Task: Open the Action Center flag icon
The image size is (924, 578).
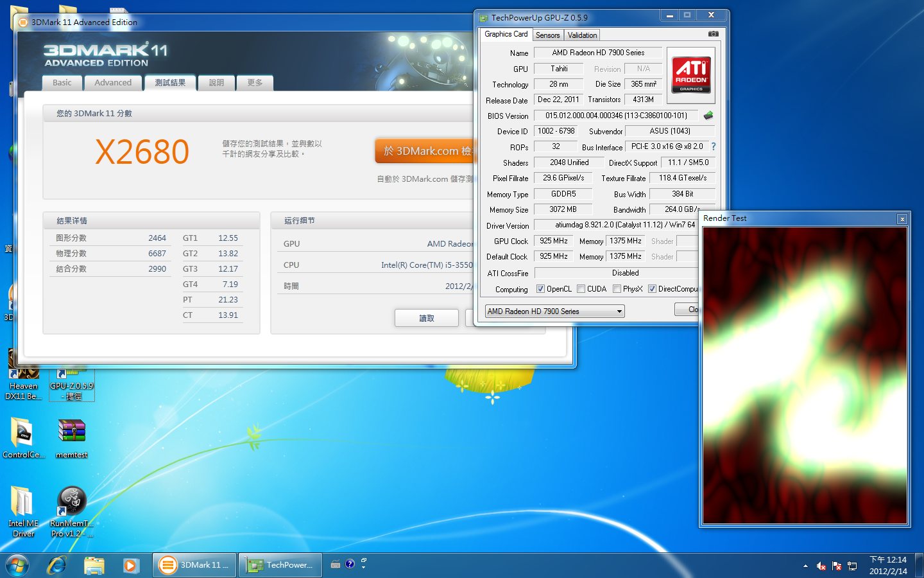Action: pyautogui.click(x=836, y=566)
